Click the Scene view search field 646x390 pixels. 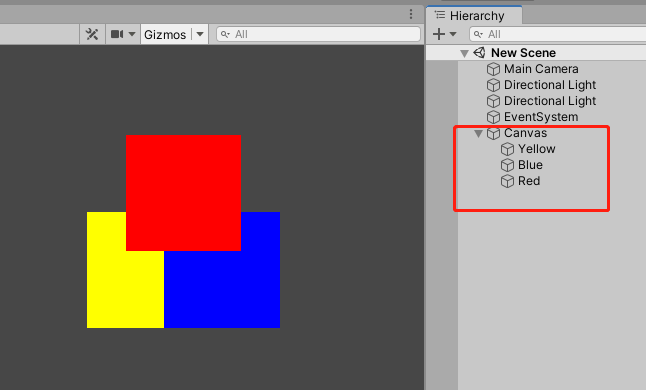click(x=318, y=34)
